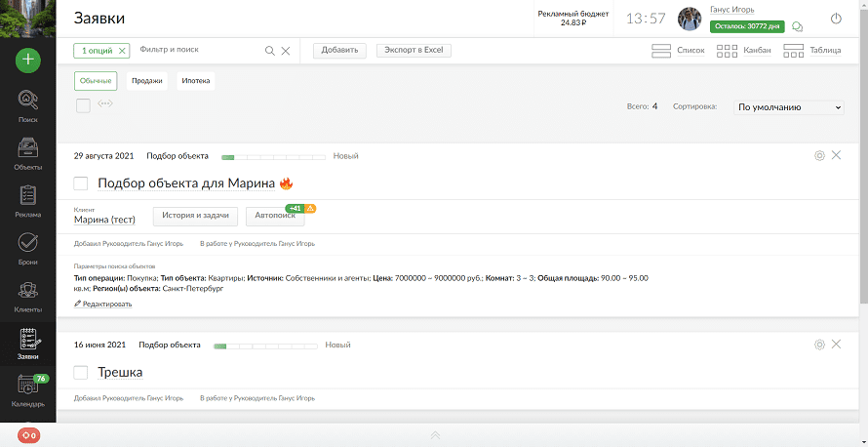Viewport: 868px width, 447px height.
Task: Click Экспорт в Excel button
Action: 414,51
